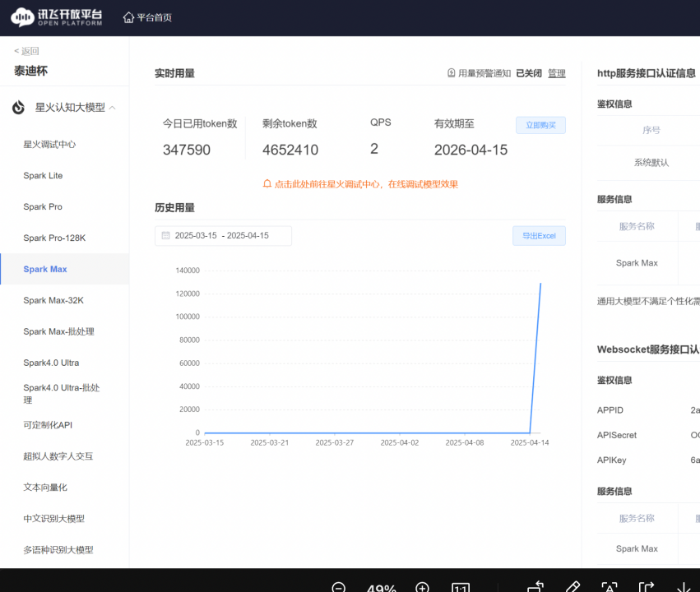Open the 2025-03-15 - 2025-04-15 date range picker
The height and width of the screenshot is (592, 700).
point(223,235)
